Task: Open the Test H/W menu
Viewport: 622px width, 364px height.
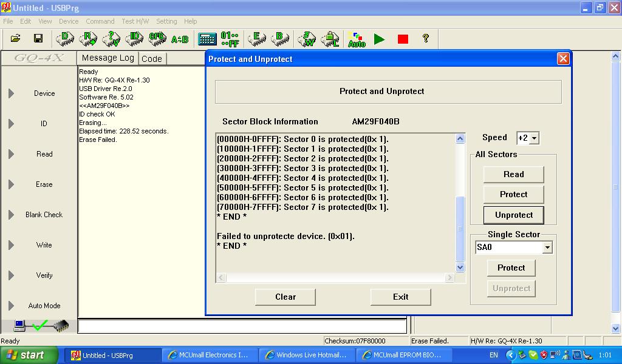Action: pyautogui.click(x=135, y=21)
